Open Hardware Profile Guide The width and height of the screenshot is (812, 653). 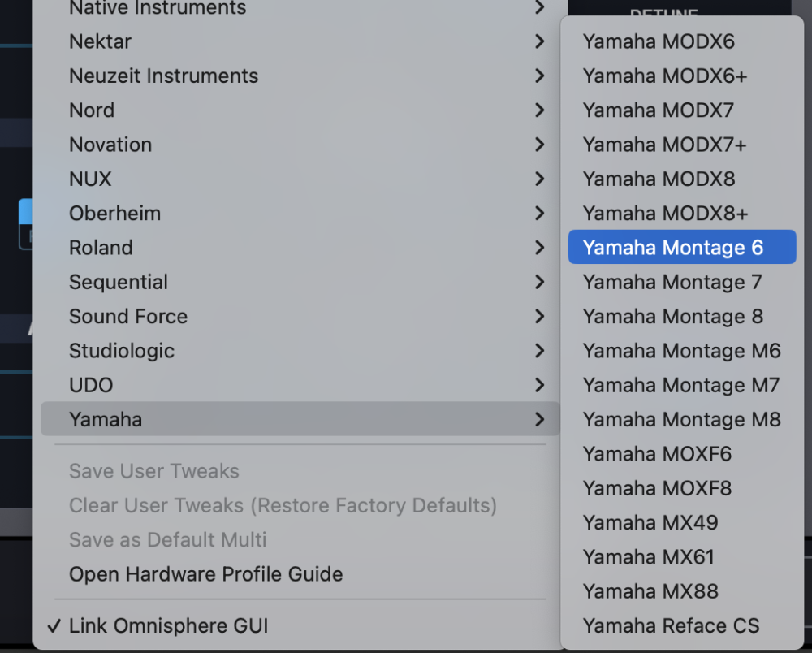[x=205, y=574]
